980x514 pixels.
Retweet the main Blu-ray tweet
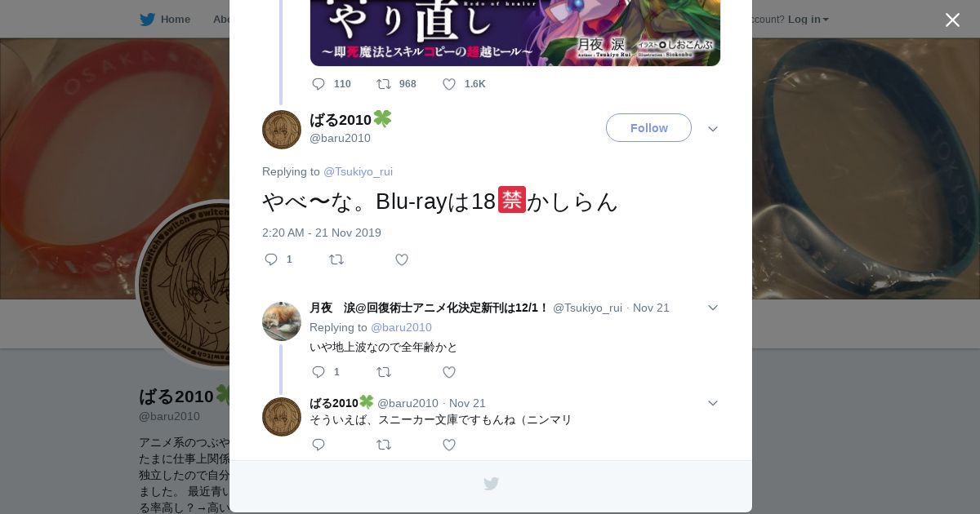[336, 259]
